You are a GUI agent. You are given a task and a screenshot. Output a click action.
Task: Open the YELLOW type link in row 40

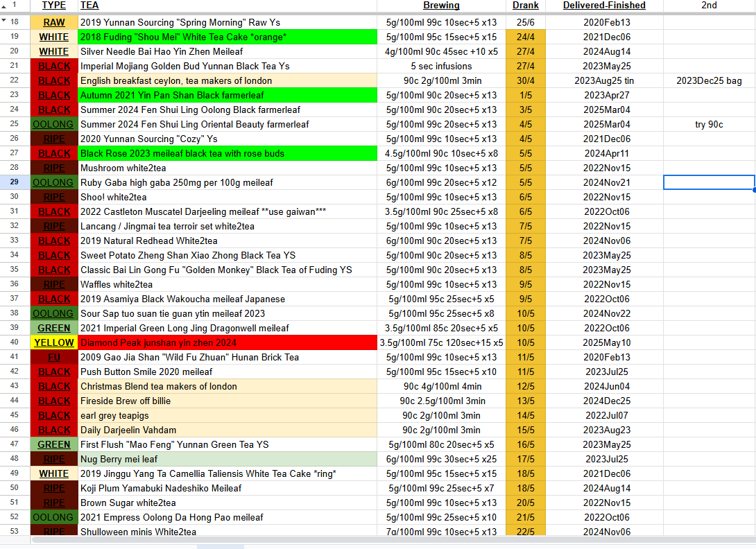[54, 342]
